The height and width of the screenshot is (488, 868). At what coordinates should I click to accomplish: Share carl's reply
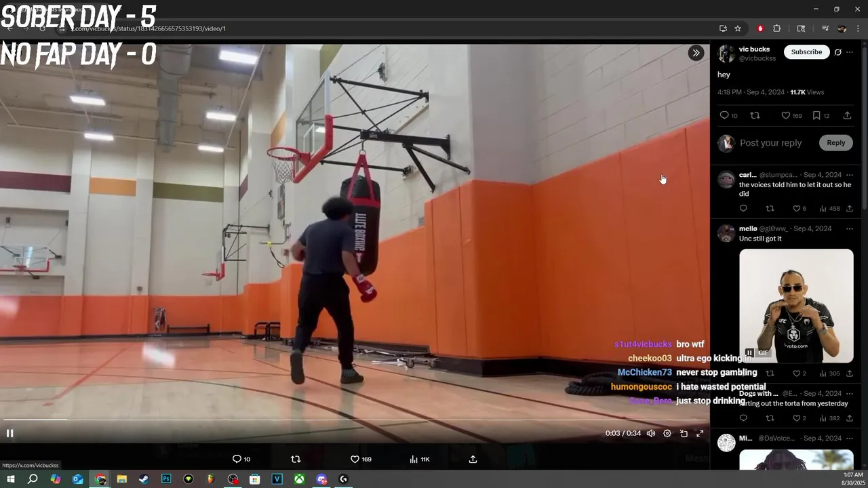tap(850, 209)
